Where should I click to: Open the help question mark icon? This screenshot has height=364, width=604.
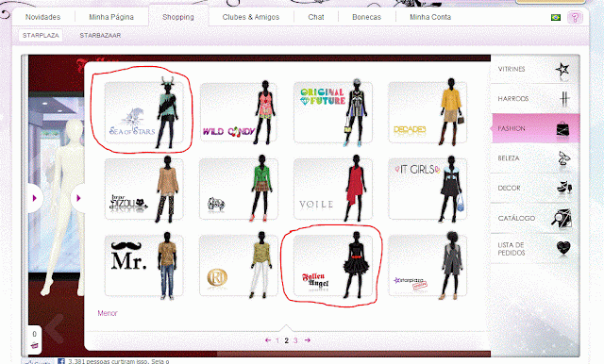(575, 17)
